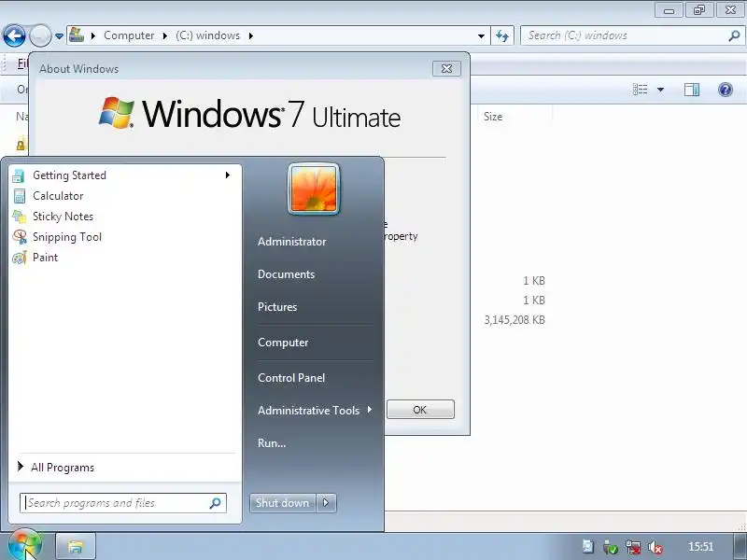The width and height of the screenshot is (747, 560).
Task: Click the Show desktop button
Action: point(740,546)
